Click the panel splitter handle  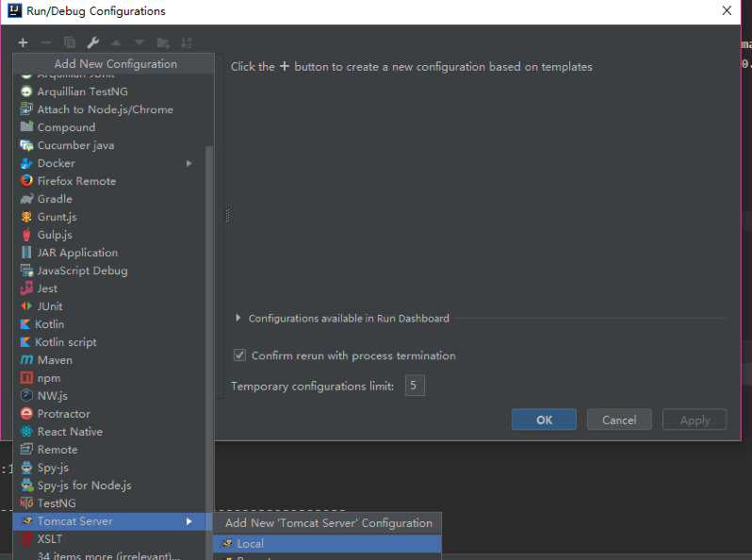(x=227, y=216)
